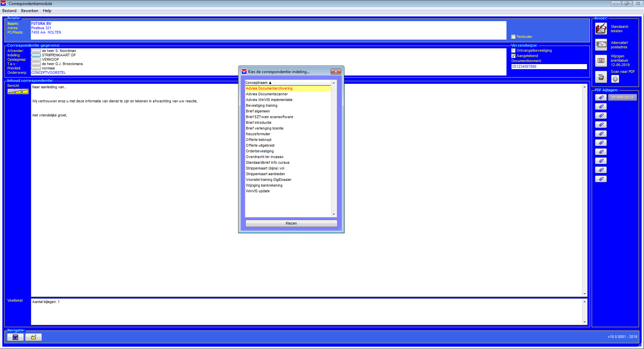Image resolution: width=644 pixels, height=349 pixels.
Task: Select Keuzeformulier
Action: (x=288, y=134)
